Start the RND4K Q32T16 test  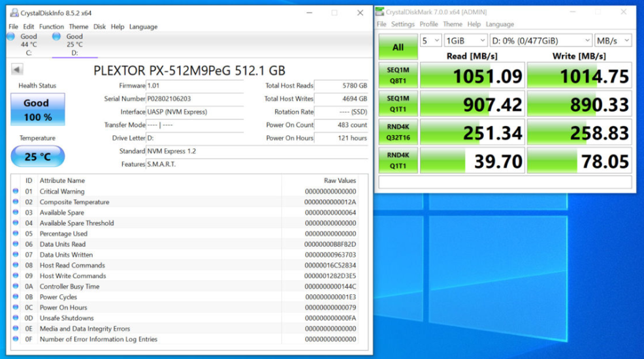[x=398, y=132]
